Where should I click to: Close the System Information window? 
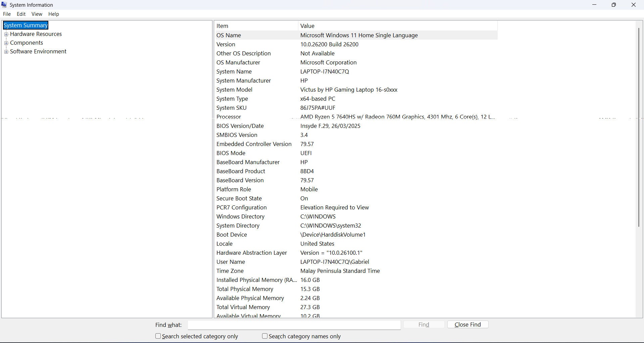(x=634, y=5)
